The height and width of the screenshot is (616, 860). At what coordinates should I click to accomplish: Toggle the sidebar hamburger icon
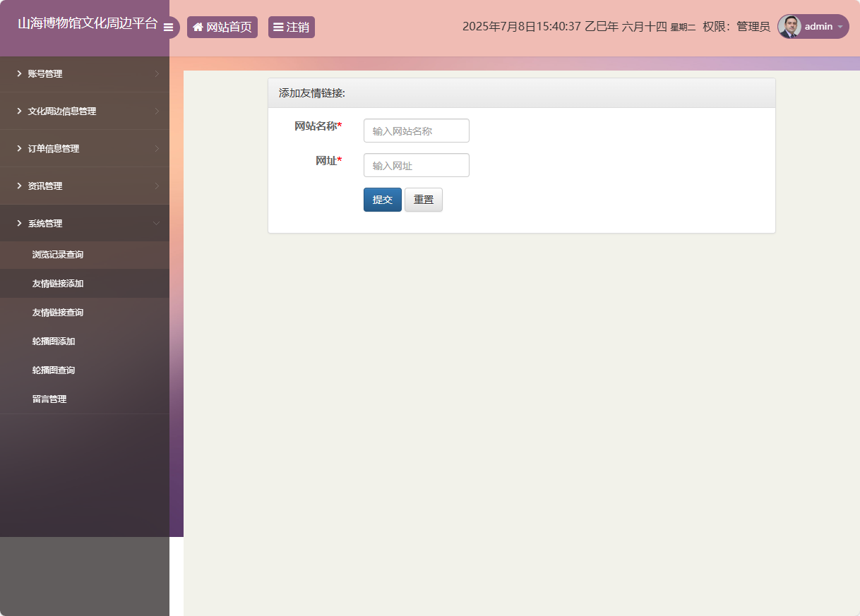pyautogui.click(x=168, y=28)
